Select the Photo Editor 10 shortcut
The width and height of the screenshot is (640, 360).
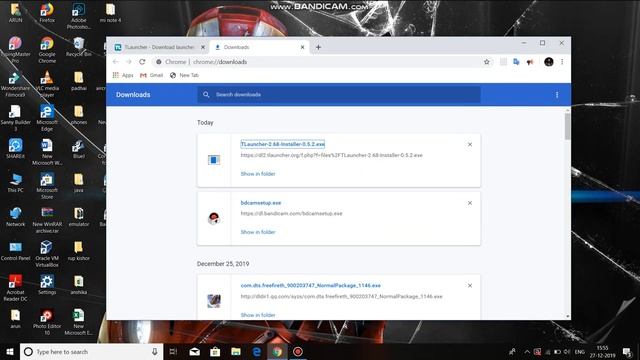click(47, 322)
